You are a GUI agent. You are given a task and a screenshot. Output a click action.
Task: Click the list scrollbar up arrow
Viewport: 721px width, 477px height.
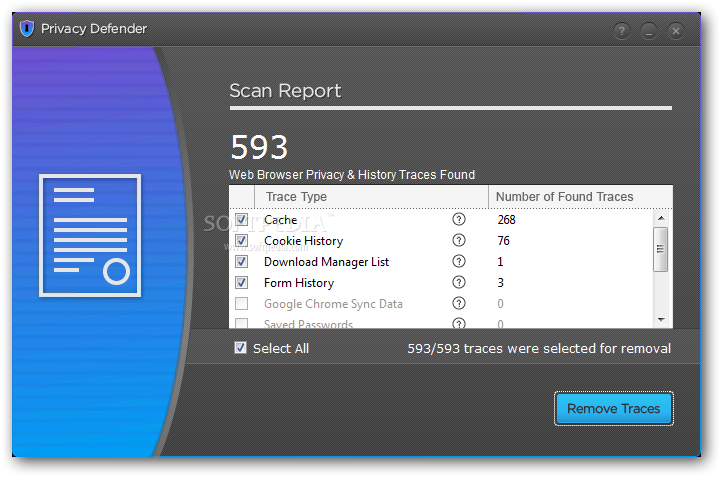[x=661, y=218]
